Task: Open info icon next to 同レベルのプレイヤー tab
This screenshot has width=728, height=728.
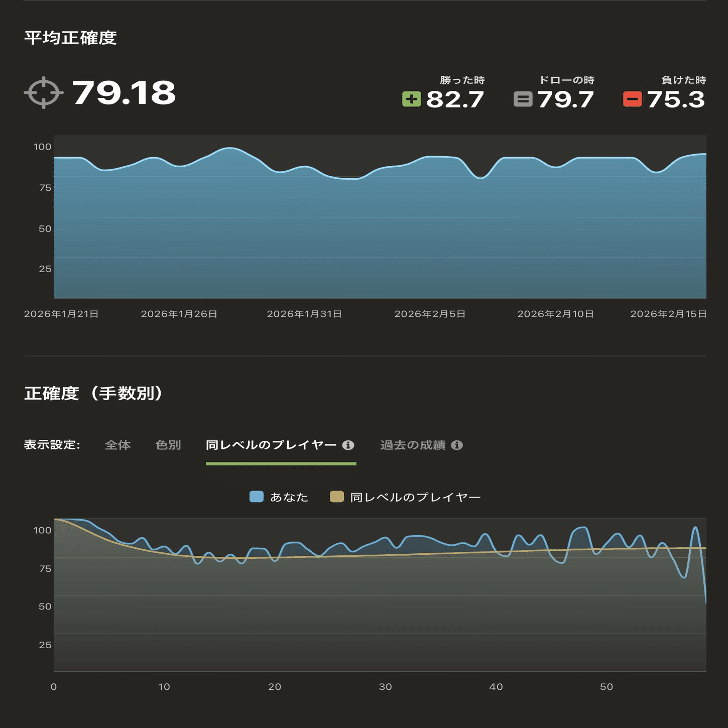Action: (x=348, y=445)
